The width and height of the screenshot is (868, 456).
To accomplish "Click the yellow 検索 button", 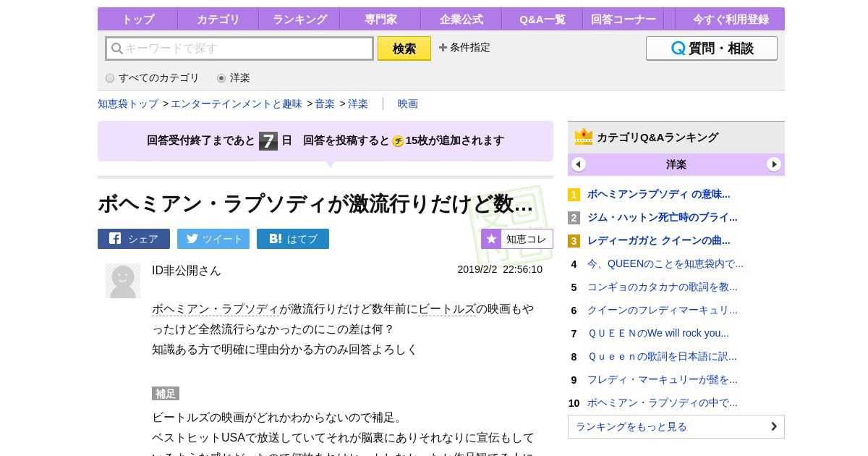I will pos(404,48).
